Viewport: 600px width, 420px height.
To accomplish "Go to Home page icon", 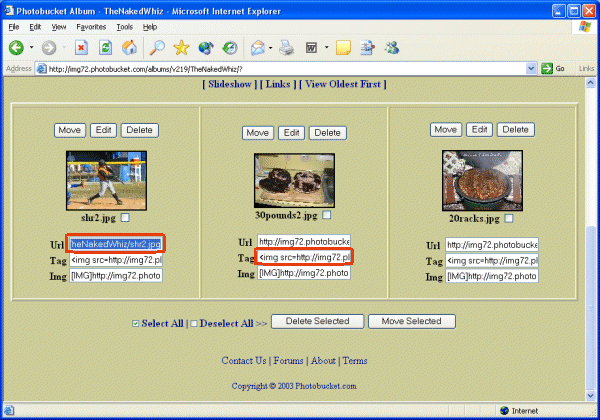I will pos(129,48).
